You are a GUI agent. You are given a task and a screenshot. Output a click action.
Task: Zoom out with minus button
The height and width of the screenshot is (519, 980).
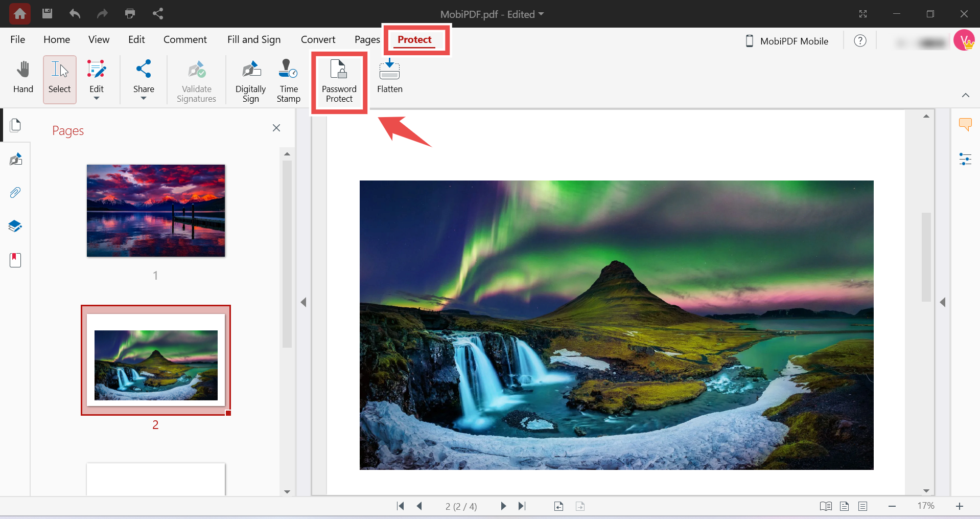(892, 506)
